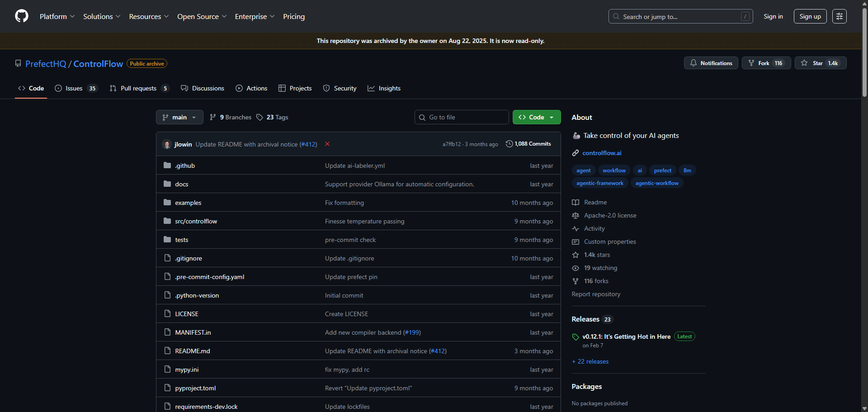Click the Notifications bell button

pos(711,63)
